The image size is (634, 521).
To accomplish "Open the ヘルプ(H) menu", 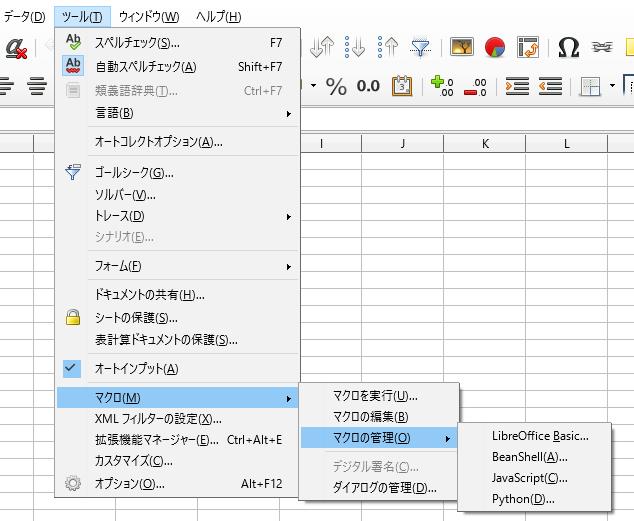I will 218,17.
